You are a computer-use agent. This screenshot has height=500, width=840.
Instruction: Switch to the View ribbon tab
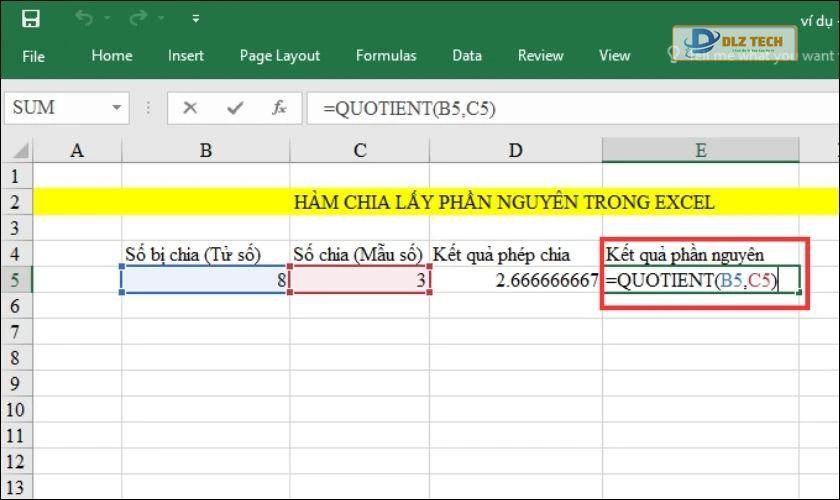point(614,55)
